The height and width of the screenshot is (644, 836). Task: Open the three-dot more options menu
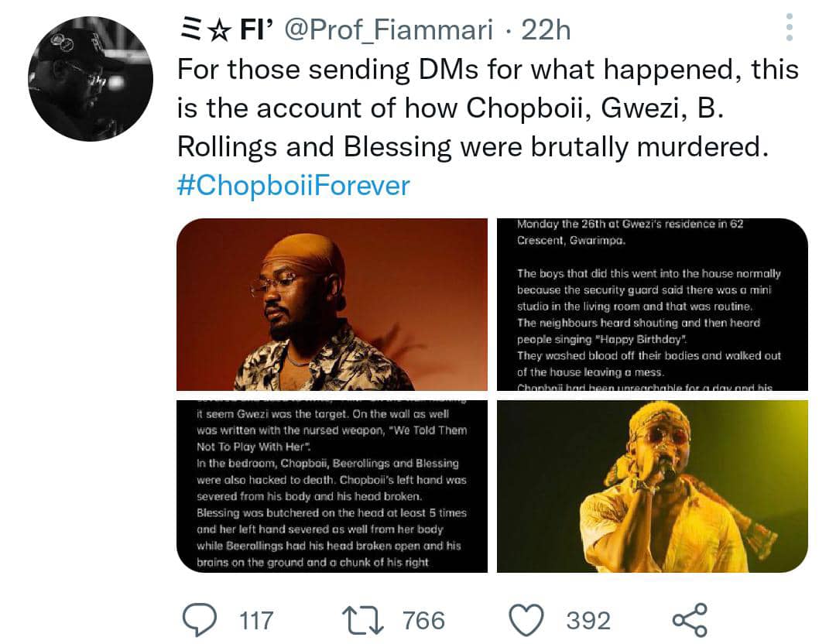(789, 27)
